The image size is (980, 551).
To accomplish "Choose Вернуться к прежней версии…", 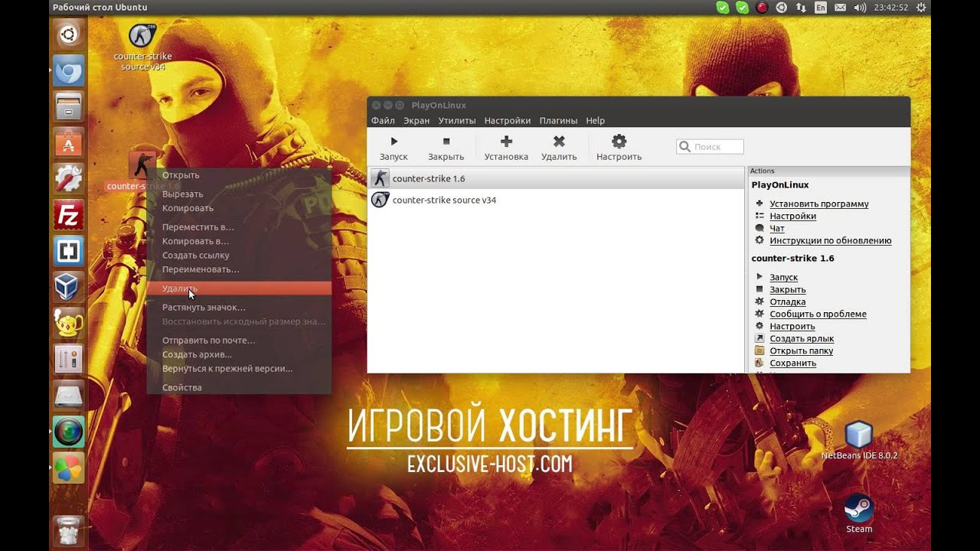I will (x=239, y=369).
